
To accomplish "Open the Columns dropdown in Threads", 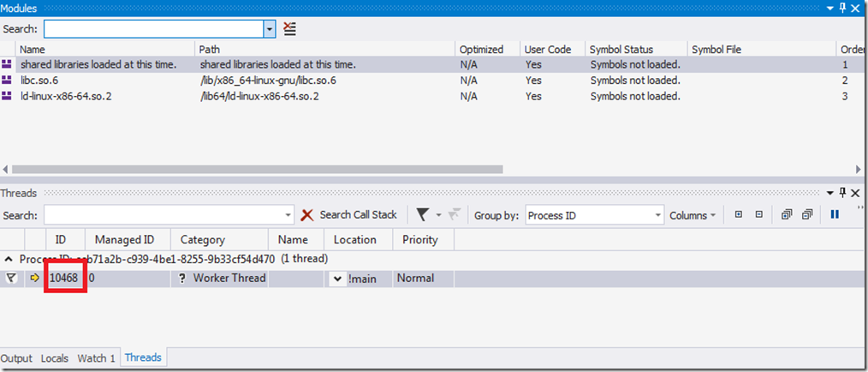I will point(693,215).
